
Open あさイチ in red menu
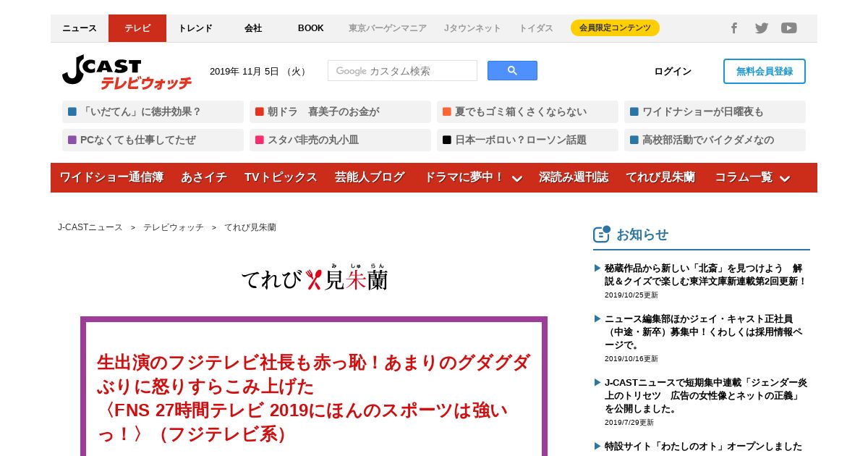point(204,177)
